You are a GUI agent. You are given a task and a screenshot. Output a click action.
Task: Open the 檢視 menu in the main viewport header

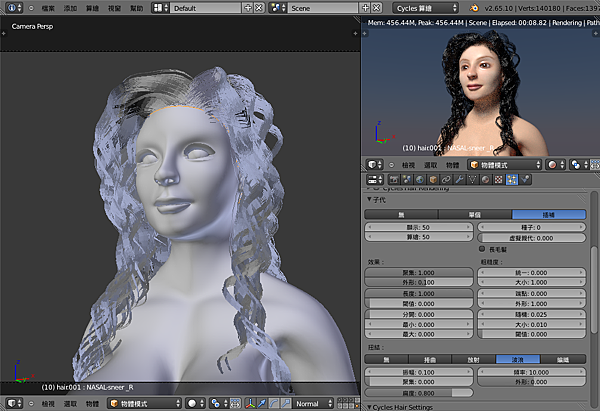pyautogui.click(x=48, y=404)
